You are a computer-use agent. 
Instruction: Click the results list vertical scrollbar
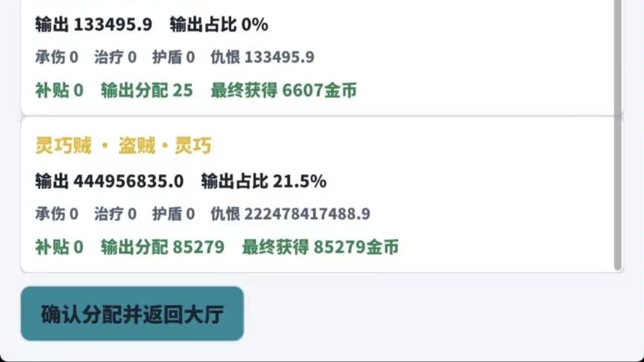[618, 135]
